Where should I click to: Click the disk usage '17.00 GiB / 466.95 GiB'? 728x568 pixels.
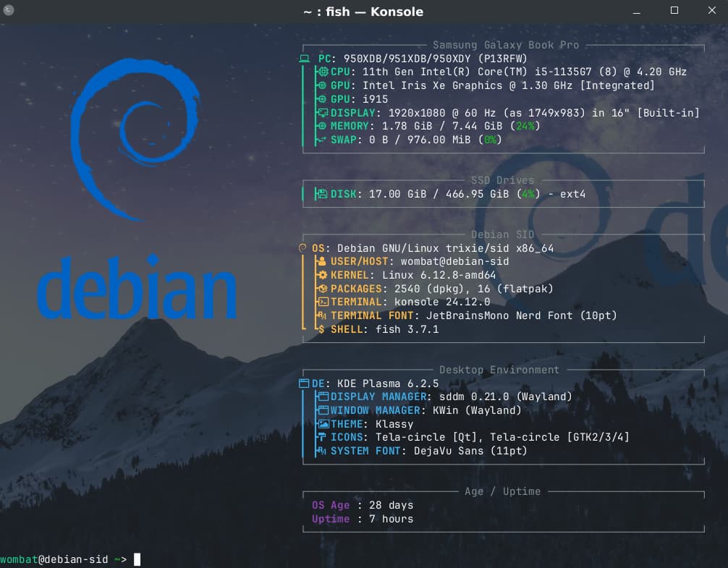[x=439, y=194]
